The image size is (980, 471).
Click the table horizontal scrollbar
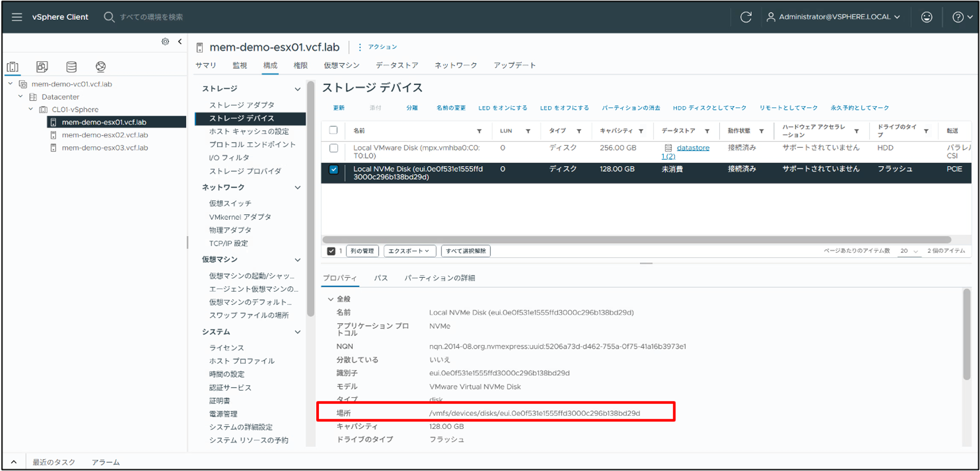636,240
